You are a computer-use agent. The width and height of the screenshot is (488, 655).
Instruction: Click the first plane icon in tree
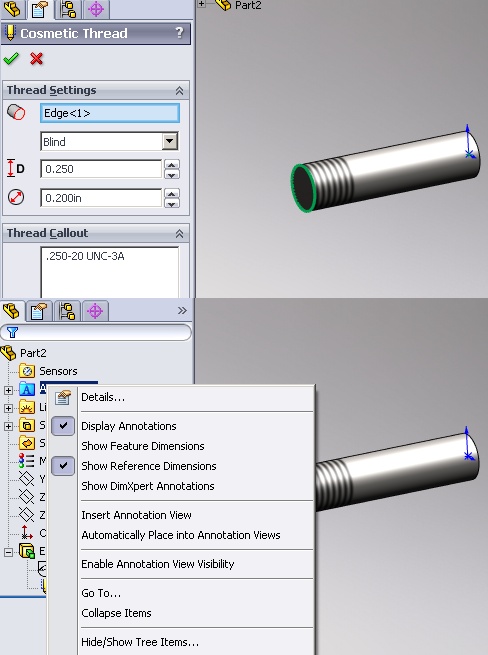tap(27, 479)
